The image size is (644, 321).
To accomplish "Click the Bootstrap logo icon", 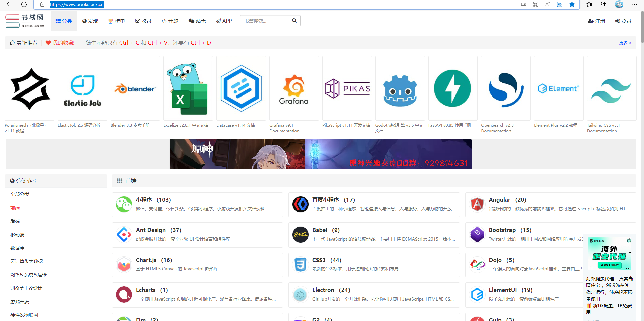I will (x=477, y=235).
